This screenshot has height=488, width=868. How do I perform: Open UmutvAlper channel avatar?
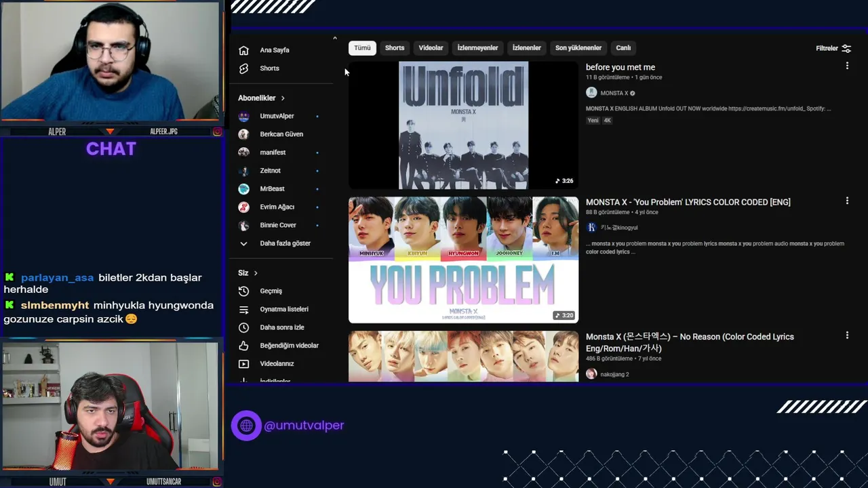tap(244, 117)
